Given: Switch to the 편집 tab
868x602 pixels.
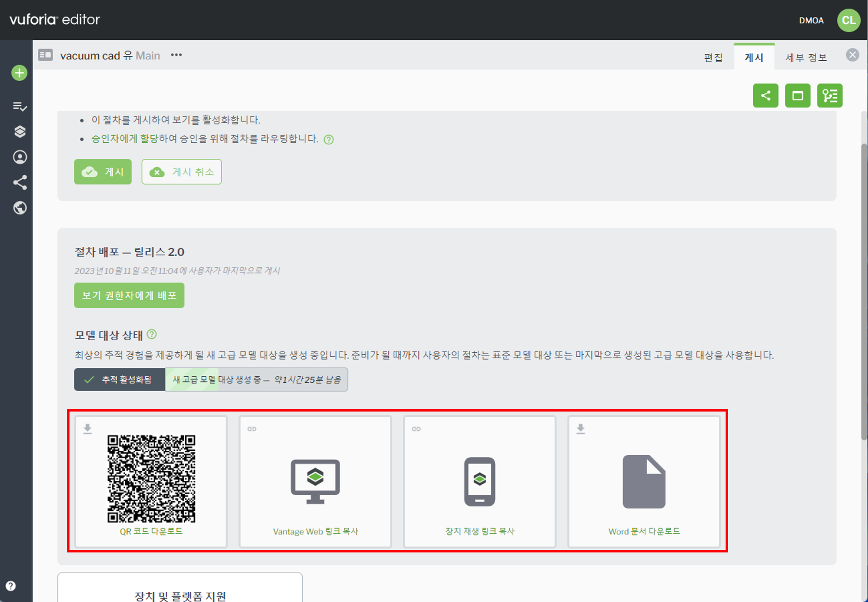Looking at the screenshot, I should click(713, 58).
